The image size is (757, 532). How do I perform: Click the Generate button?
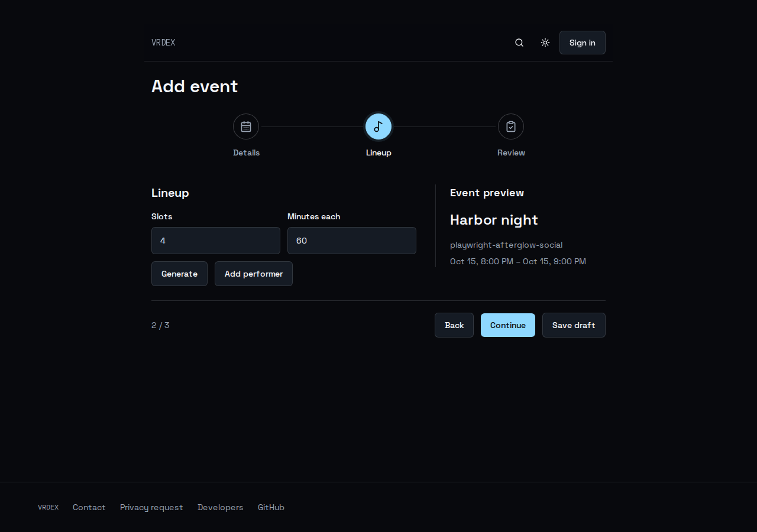[x=179, y=274]
